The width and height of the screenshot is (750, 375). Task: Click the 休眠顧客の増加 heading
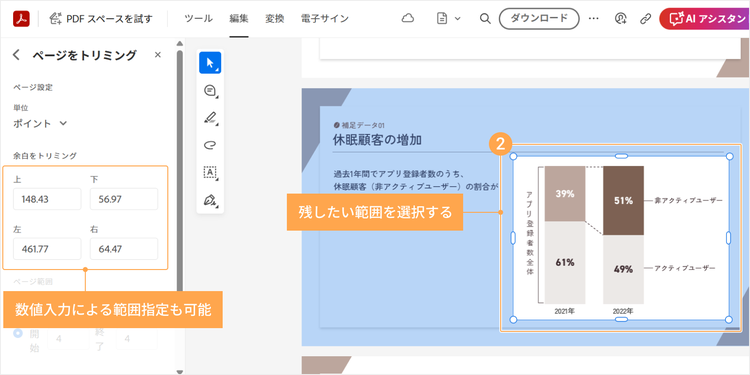(377, 140)
